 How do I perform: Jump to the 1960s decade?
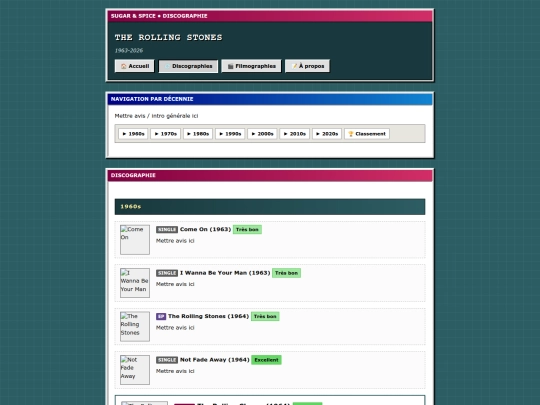coord(133,134)
